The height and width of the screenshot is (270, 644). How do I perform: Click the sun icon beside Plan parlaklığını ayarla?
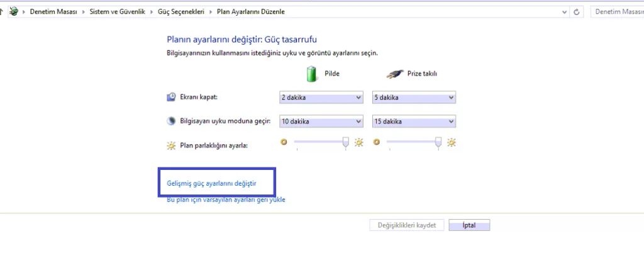tap(172, 145)
